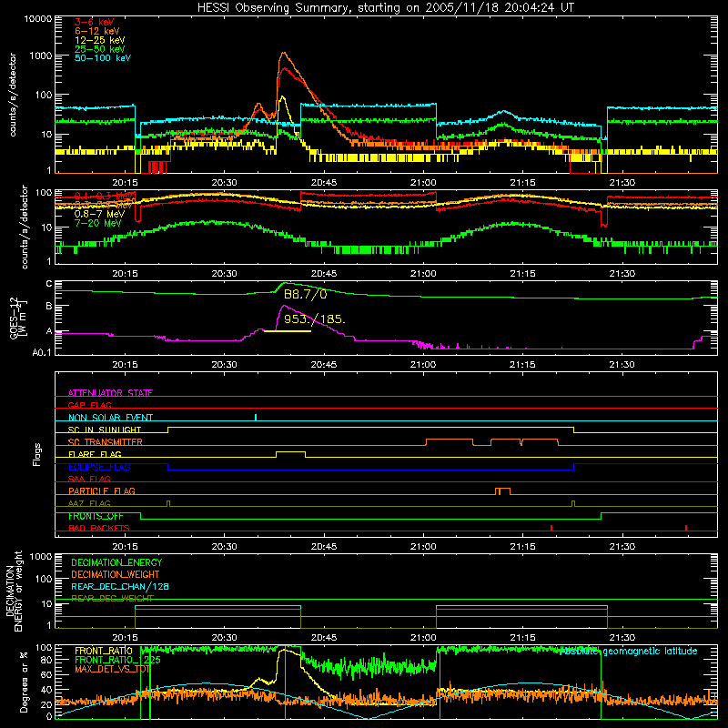728x728 pixels.
Task: Click the non-solar event spike marker
Action: pos(256,417)
